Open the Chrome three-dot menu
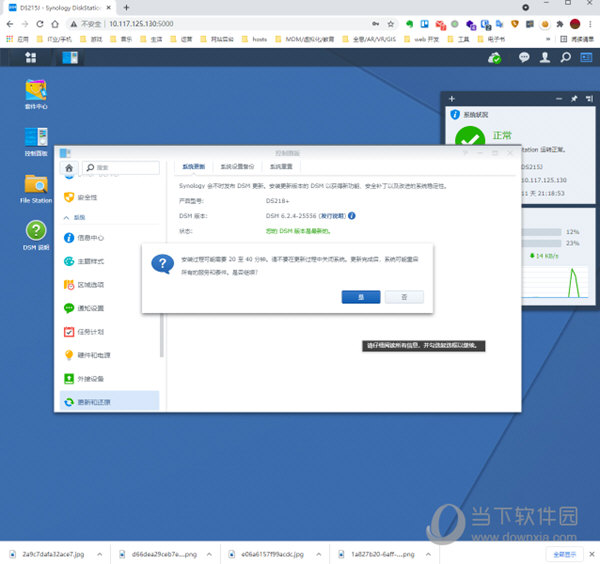The image size is (600, 564). pos(590,24)
